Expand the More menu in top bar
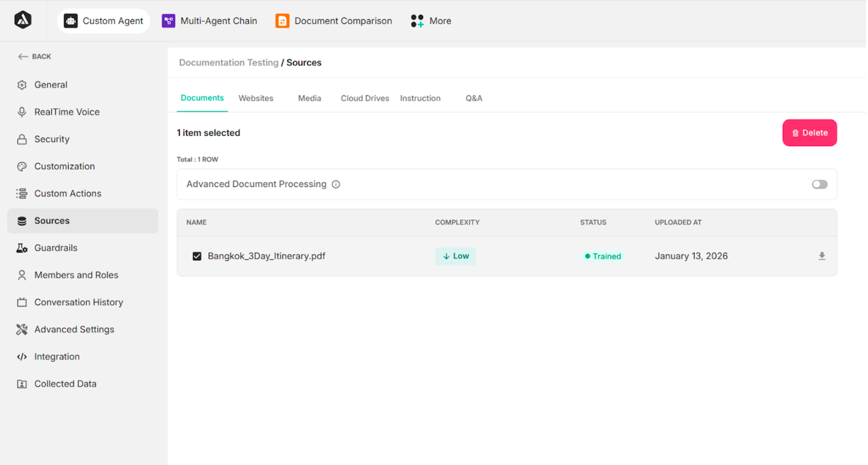This screenshot has height=465, width=868. click(431, 21)
